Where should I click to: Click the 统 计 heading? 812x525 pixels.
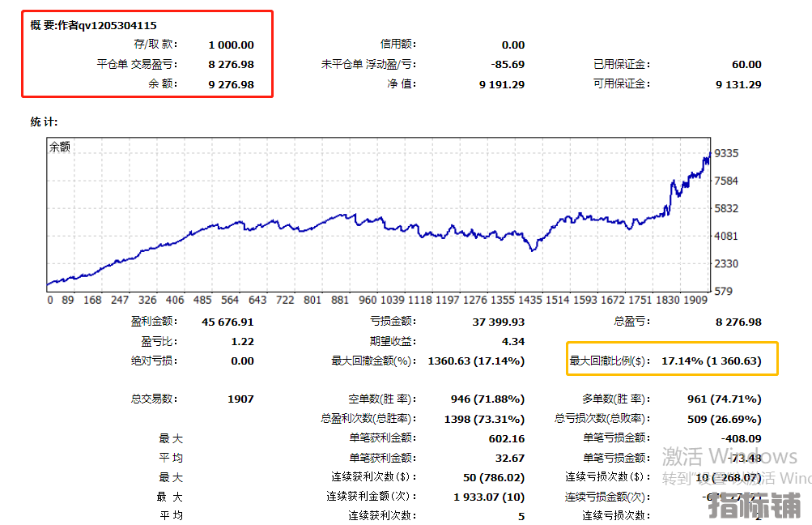click(44, 122)
